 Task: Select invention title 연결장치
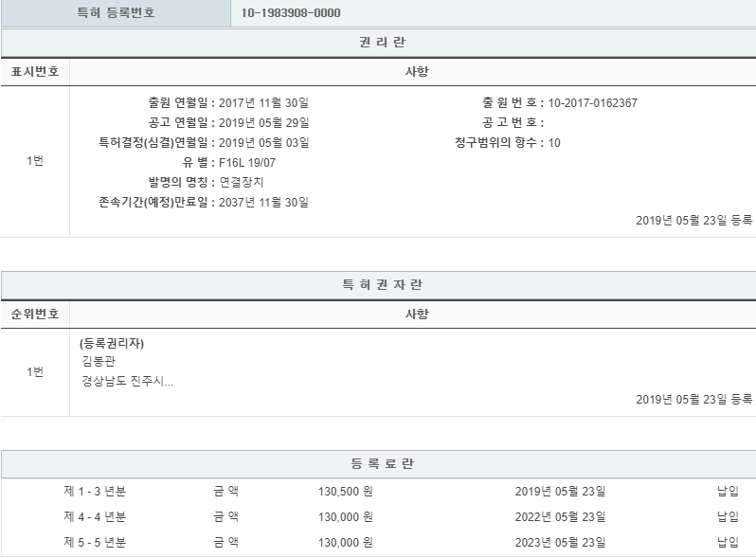coord(242,182)
